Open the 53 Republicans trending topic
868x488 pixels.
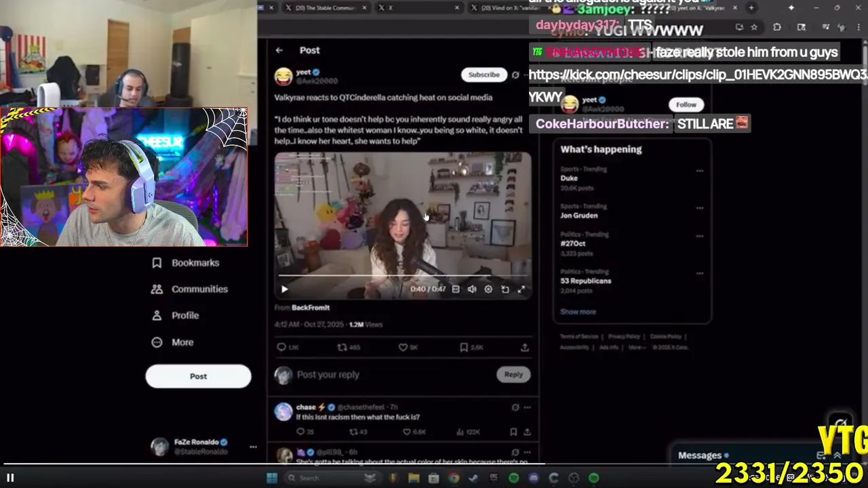tap(586, 281)
